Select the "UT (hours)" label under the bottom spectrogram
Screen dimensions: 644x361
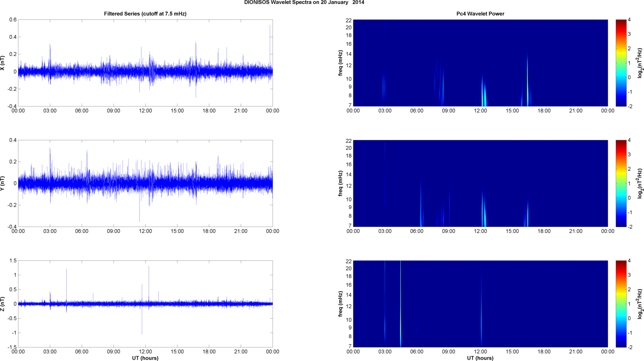tap(480, 358)
